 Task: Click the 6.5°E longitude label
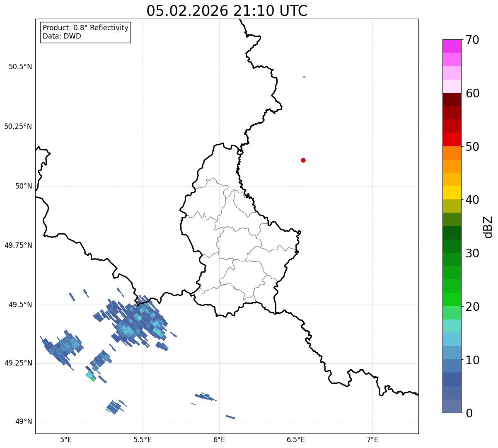click(x=296, y=439)
